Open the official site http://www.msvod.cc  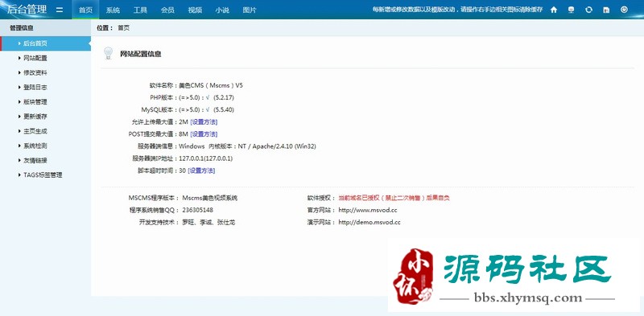click(368, 210)
